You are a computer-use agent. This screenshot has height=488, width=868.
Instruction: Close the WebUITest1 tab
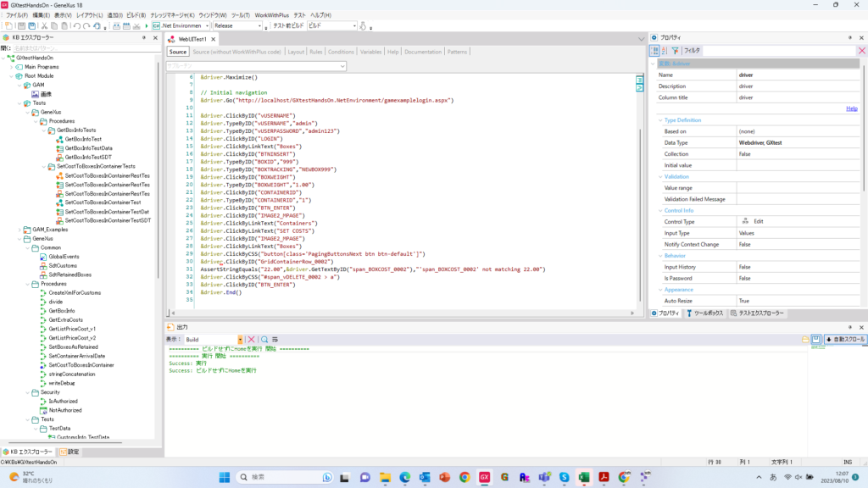213,39
